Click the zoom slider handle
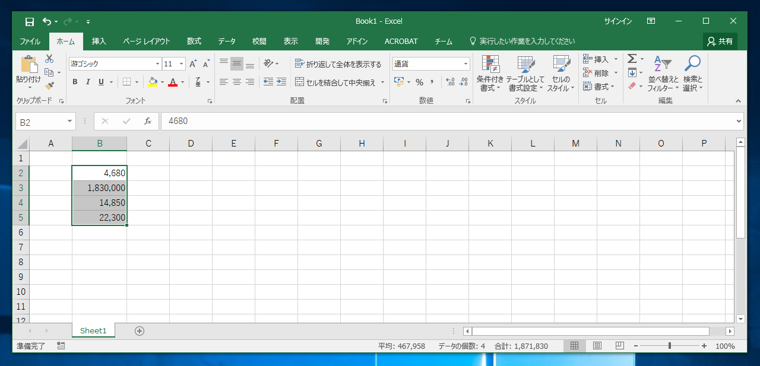 (670, 346)
